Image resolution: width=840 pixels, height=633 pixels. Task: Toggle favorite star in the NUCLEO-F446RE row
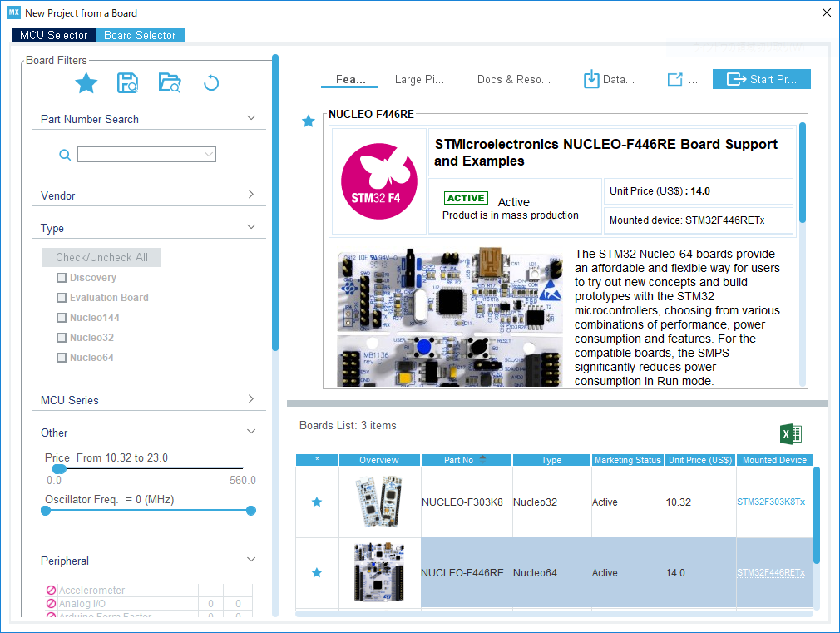pyautogui.click(x=317, y=573)
